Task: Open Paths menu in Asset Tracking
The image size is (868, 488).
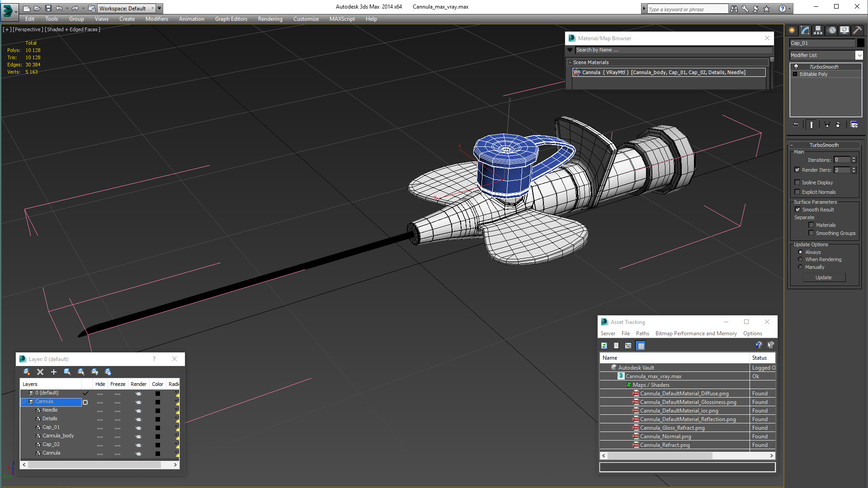Action: point(642,333)
